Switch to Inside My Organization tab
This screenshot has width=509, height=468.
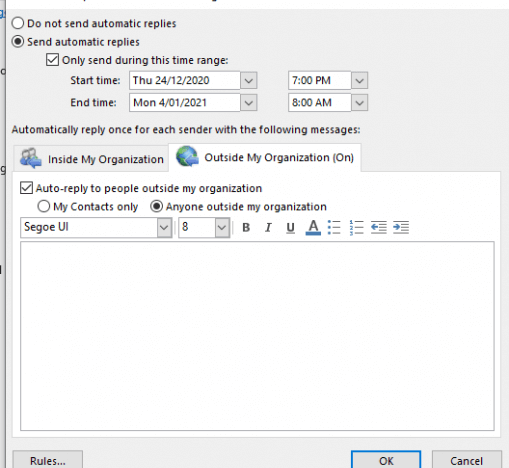[x=91, y=159]
